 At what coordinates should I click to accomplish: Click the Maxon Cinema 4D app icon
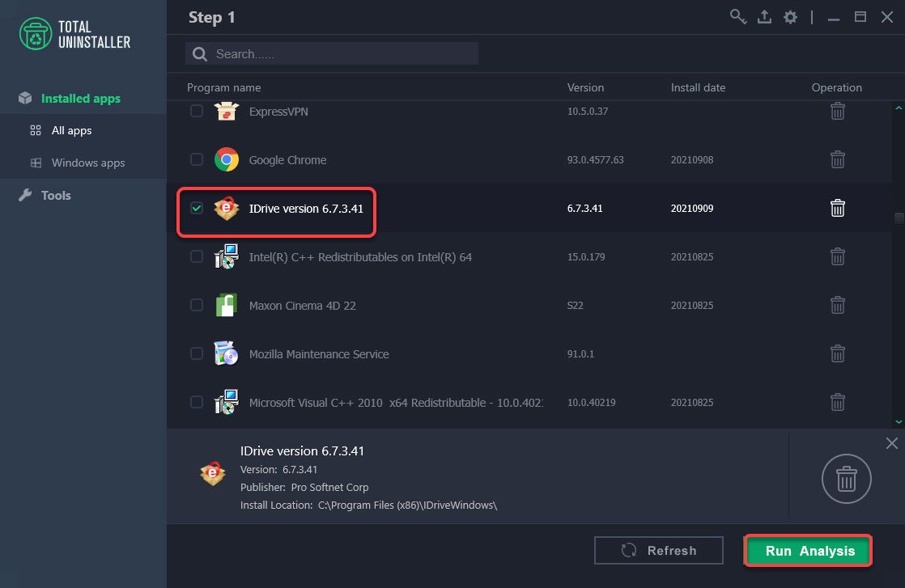coord(227,305)
